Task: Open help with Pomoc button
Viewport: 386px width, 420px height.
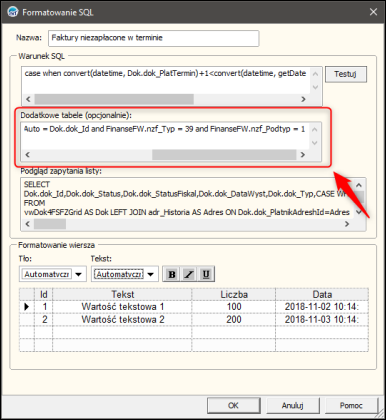Action: pos(351,405)
